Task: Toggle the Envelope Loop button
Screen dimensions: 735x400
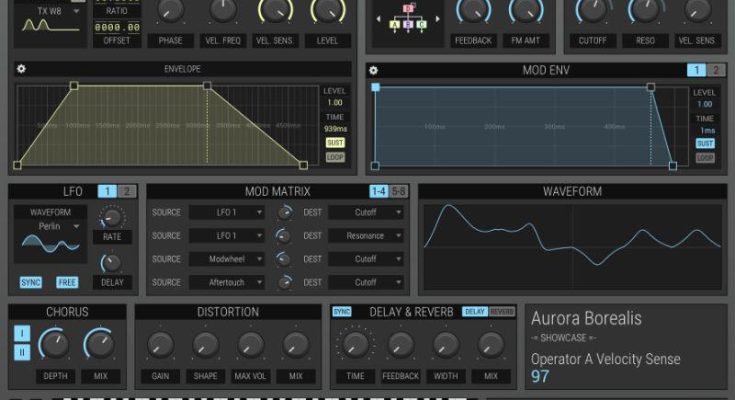Action: click(x=334, y=158)
